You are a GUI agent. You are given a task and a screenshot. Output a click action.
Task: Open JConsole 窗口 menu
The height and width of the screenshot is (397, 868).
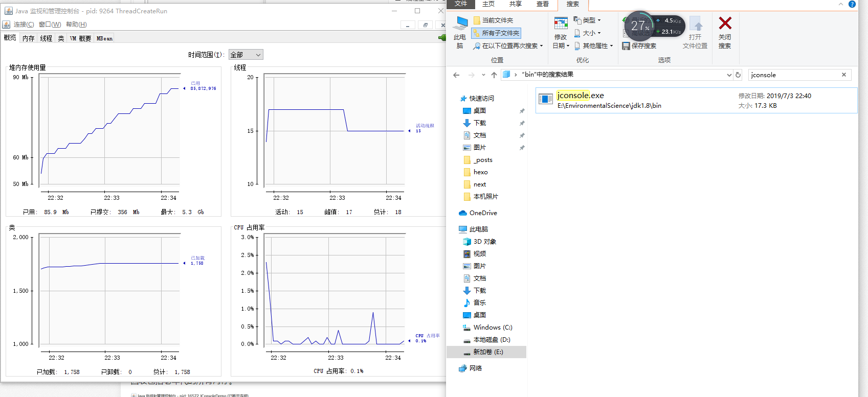tap(50, 25)
